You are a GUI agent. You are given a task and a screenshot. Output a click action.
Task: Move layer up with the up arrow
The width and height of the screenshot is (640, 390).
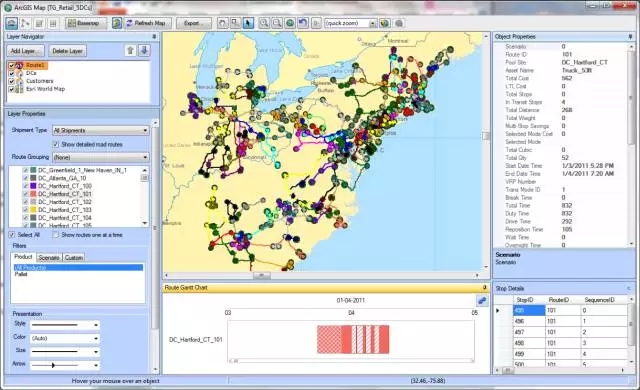130,51
